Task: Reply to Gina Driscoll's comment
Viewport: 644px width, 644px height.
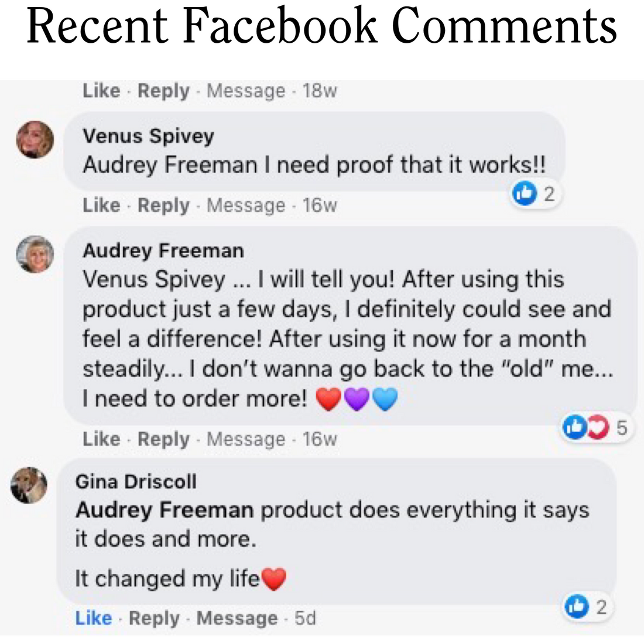Action: click(x=154, y=618)
